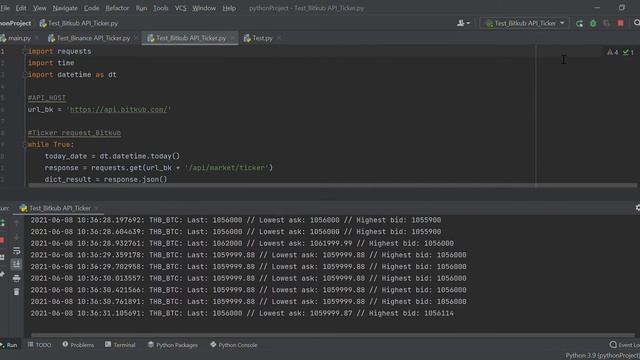Click the console line timestamped 10:36:28.932761

tap(242, 243)
